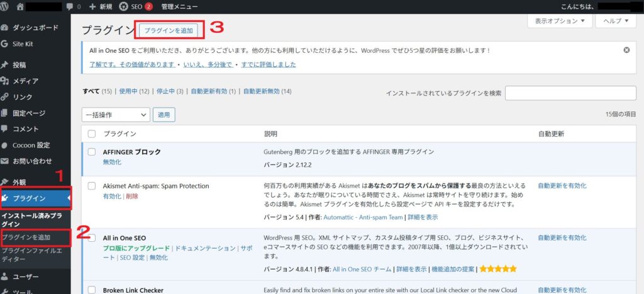
Task: Open SEO 設定 link under All in One SEO
Action: [x=132, y=258]
